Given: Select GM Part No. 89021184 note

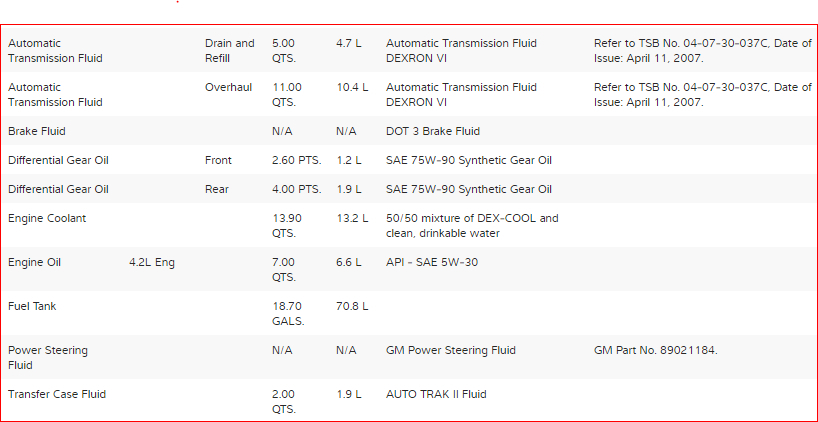Looking at the screenshot, I should [x=655, y=350].
